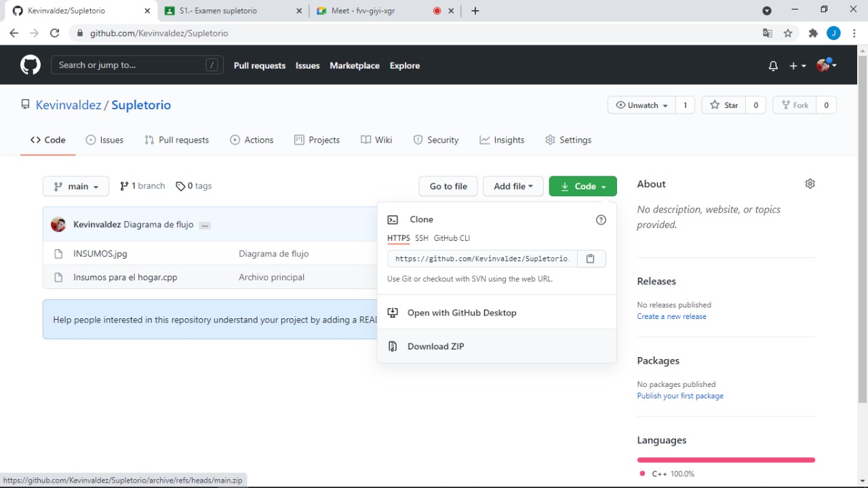Open the user avatar menu
The height and width of the screenshot is (488, 868).
click(x=827, y=65)
